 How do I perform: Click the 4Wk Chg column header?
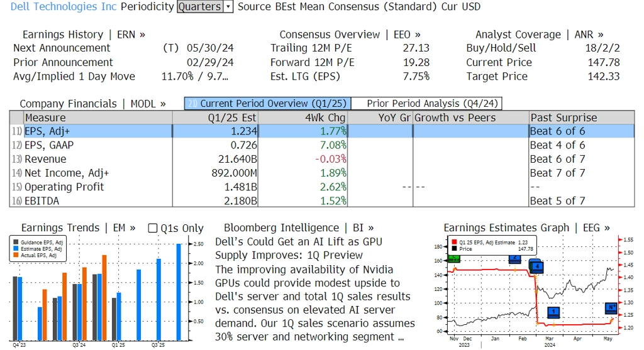(x=303, y=118)
